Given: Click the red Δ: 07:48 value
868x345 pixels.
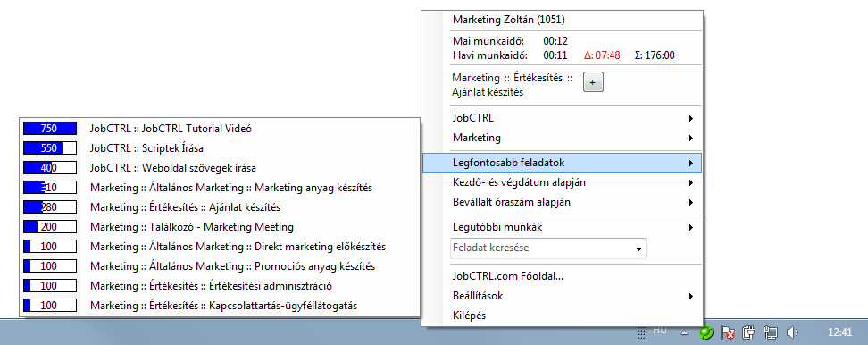Looking at the screenshot, I should [602, 55].
